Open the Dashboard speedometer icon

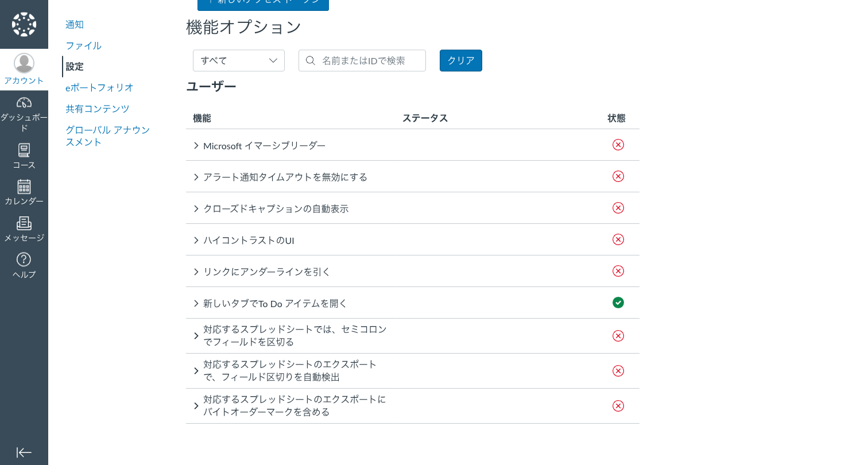pos(24,103)
